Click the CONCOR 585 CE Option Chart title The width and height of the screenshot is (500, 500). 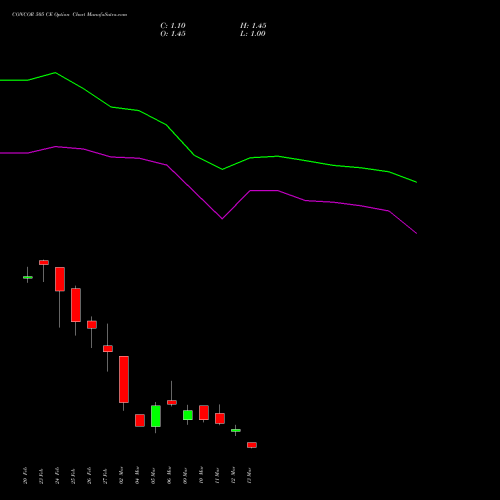(x=69, y=15)
